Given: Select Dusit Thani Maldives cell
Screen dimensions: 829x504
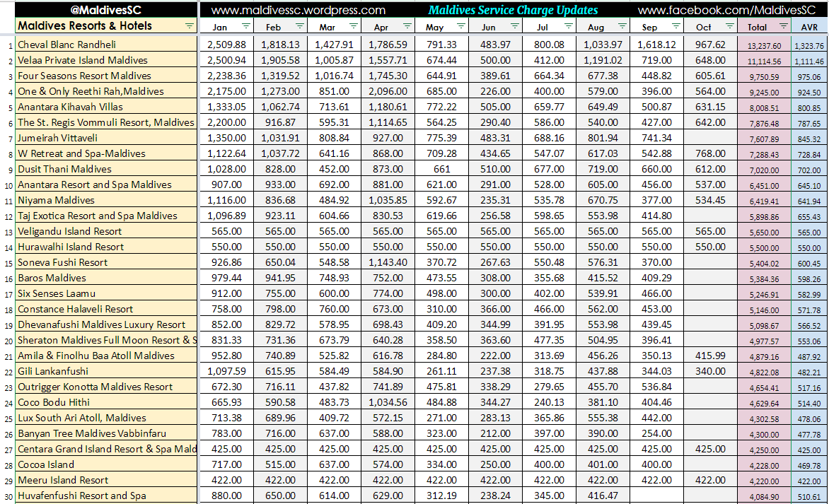Looking at the screenshot, I should coord(106,169).
